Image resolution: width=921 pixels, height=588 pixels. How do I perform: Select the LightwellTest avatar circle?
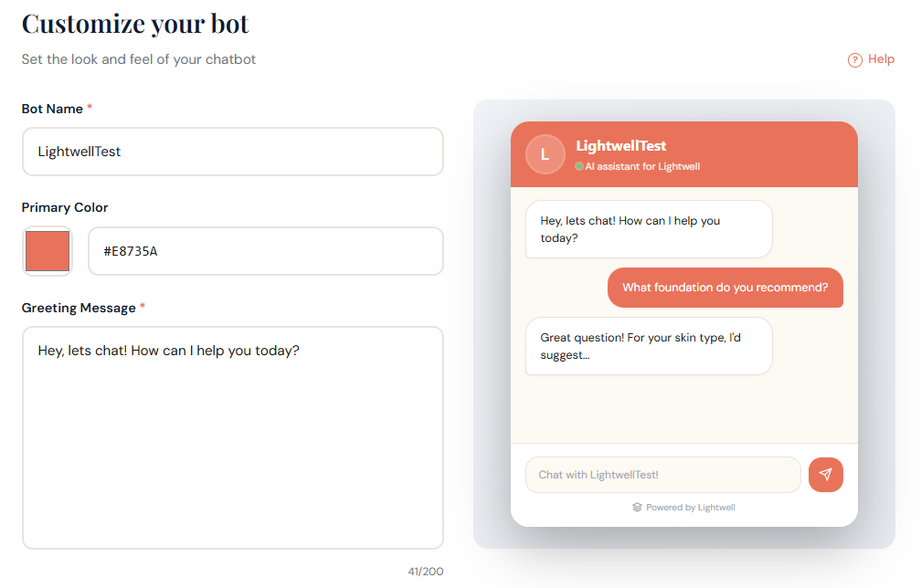click(545, 154)
